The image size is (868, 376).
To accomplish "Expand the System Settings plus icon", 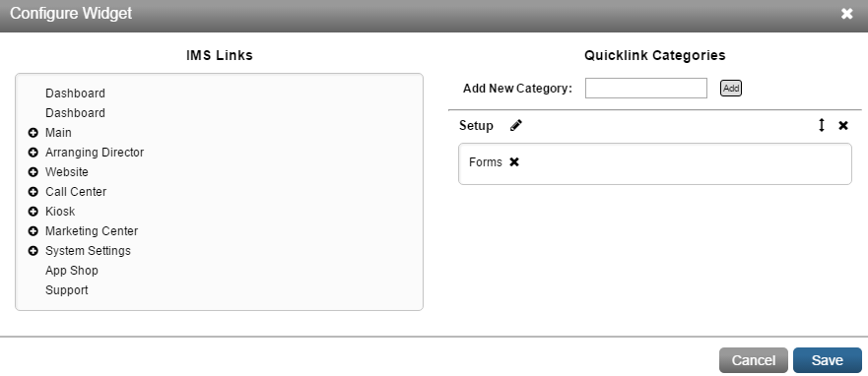I will coord(33,251).
